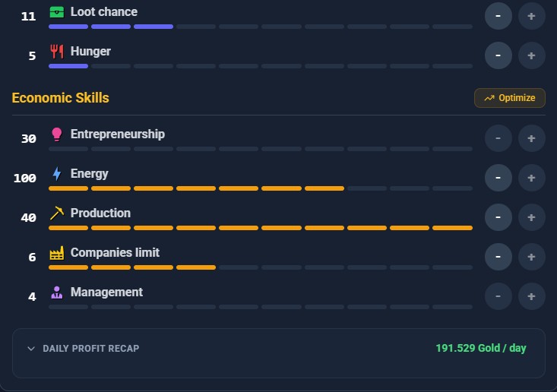Click the yellow Companies limit factory icon
Image resolution: width=557 pixels, height=392 pixels.
57,253
